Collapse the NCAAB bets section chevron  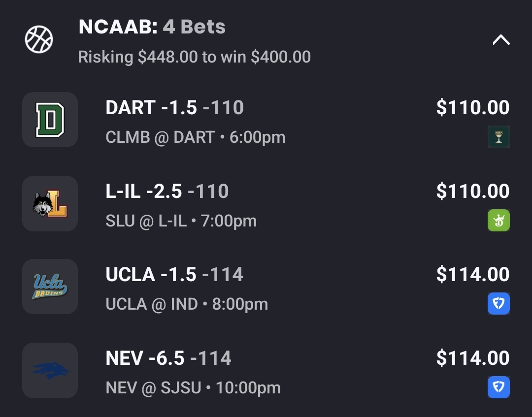click(x=501, y=40)
